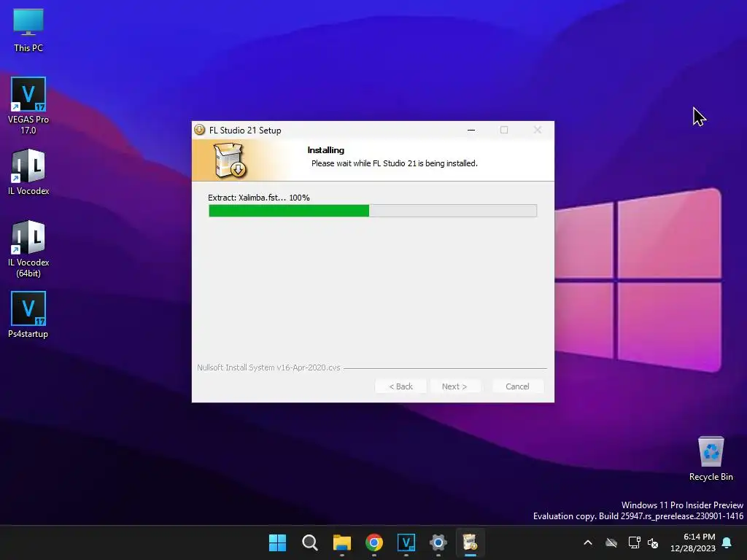Click the Extract: Xalimba.fst... 100% status text
The image size is (747, 560).
click(259, 198)
